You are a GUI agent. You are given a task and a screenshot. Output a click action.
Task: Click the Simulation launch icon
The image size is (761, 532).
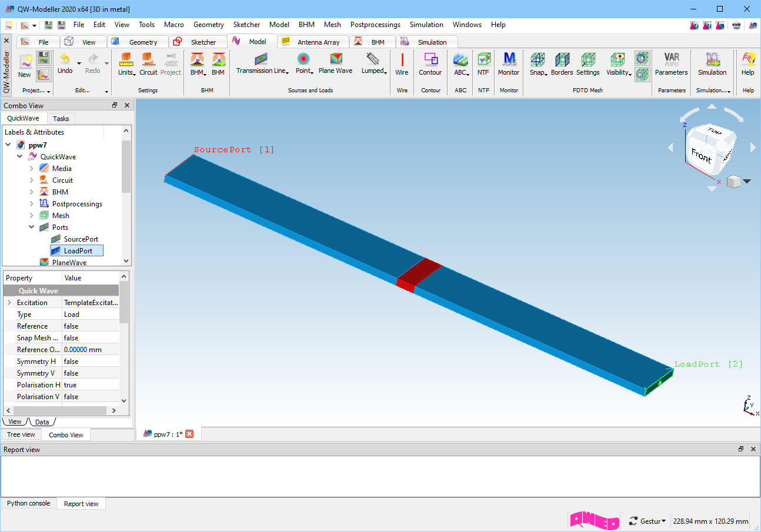click(712, 59)
